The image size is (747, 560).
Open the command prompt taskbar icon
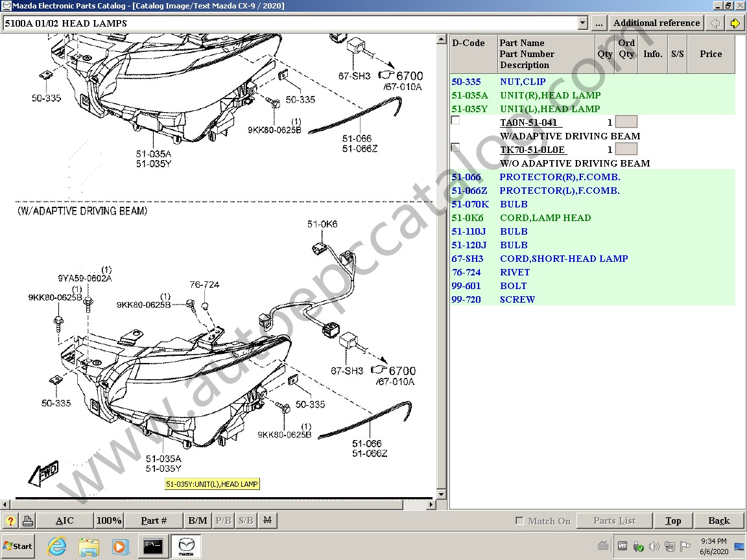(x=152, y=546)
